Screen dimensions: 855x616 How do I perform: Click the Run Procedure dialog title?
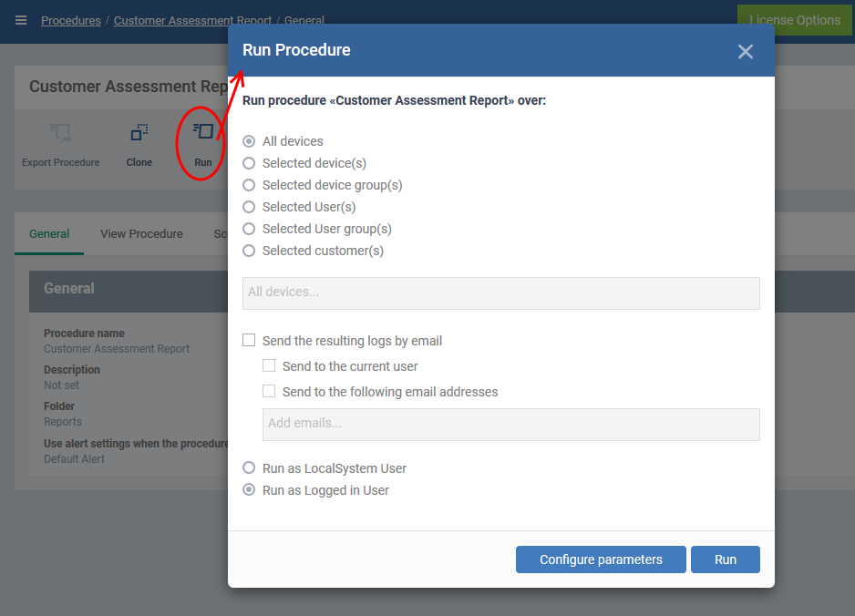click(296, 50)
